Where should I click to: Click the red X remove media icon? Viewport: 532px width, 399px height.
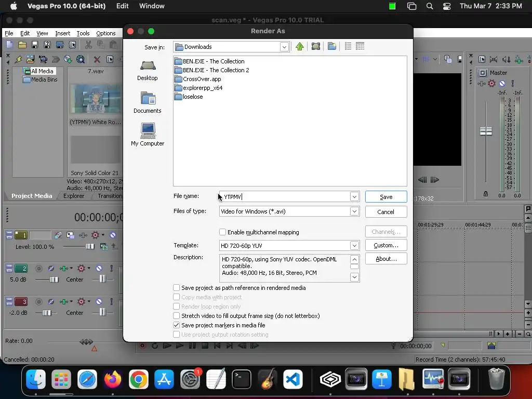(97, 60)
